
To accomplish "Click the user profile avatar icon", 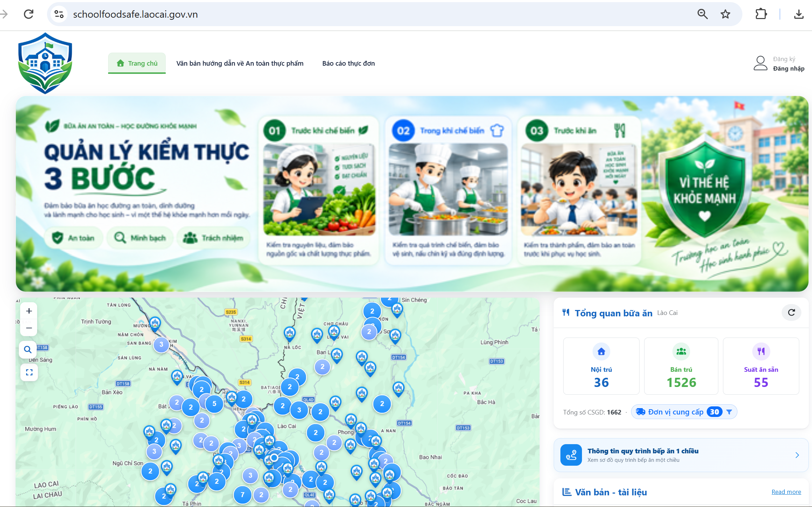I will point(760,63).
